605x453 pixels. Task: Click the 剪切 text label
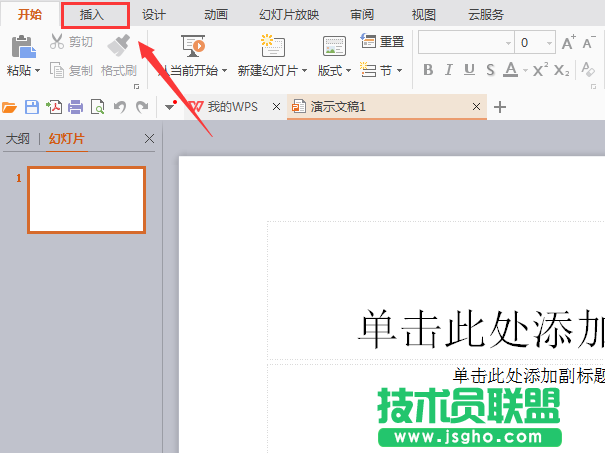pyautogui.click(x=81, y=42)
